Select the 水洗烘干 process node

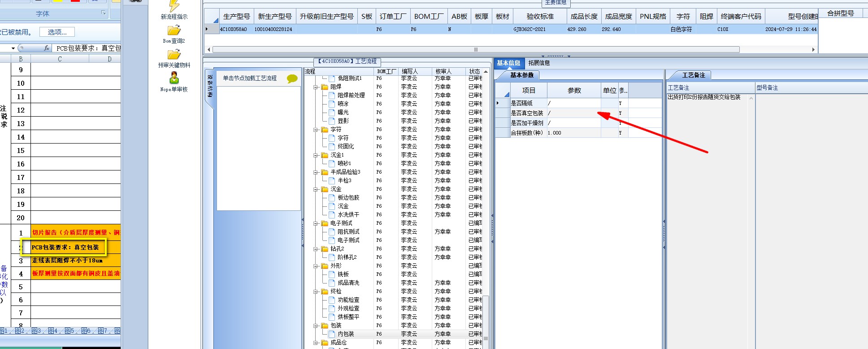pos(348,214)
